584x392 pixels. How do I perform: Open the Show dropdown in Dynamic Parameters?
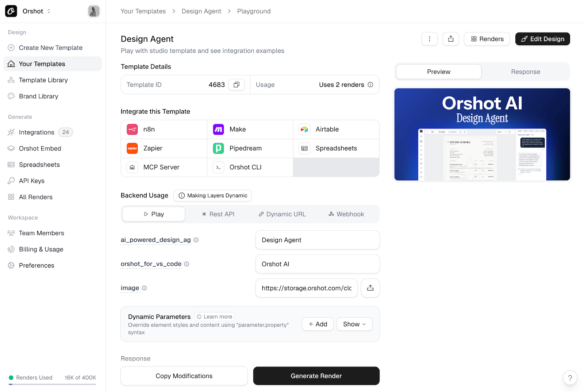[354, 324]
